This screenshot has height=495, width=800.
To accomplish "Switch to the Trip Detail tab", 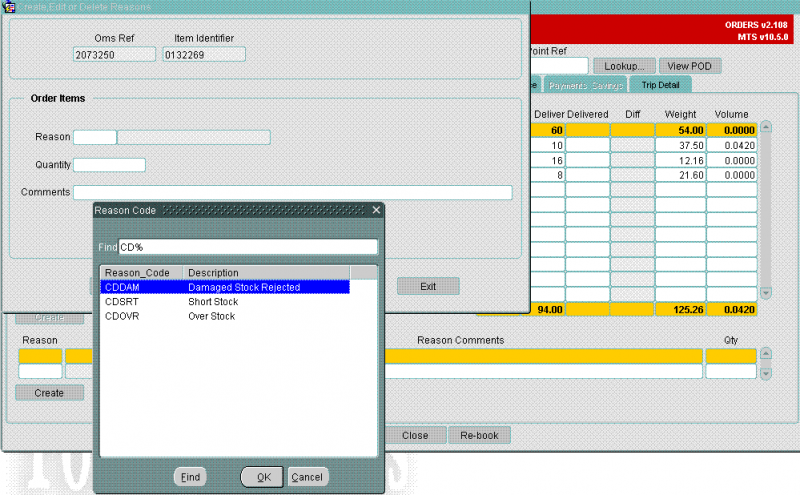I will coord(660,85).
